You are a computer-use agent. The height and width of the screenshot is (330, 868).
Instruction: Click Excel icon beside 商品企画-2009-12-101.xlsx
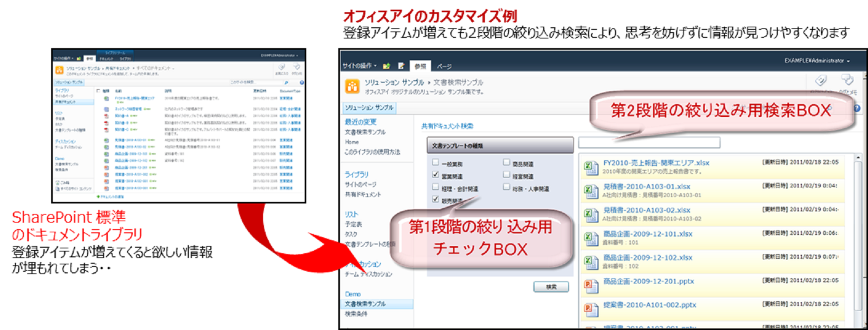pyautogui.click(x=591, y=239)
